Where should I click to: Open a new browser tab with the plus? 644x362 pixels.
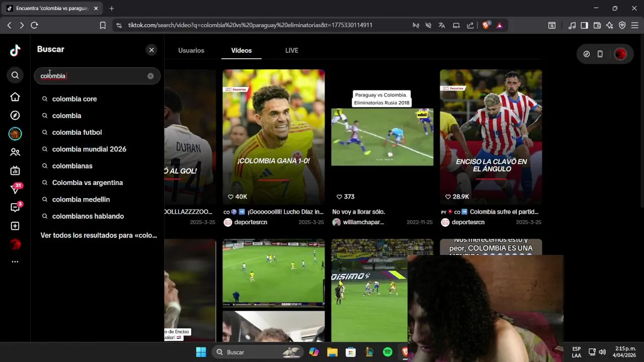tap(112, 9)
